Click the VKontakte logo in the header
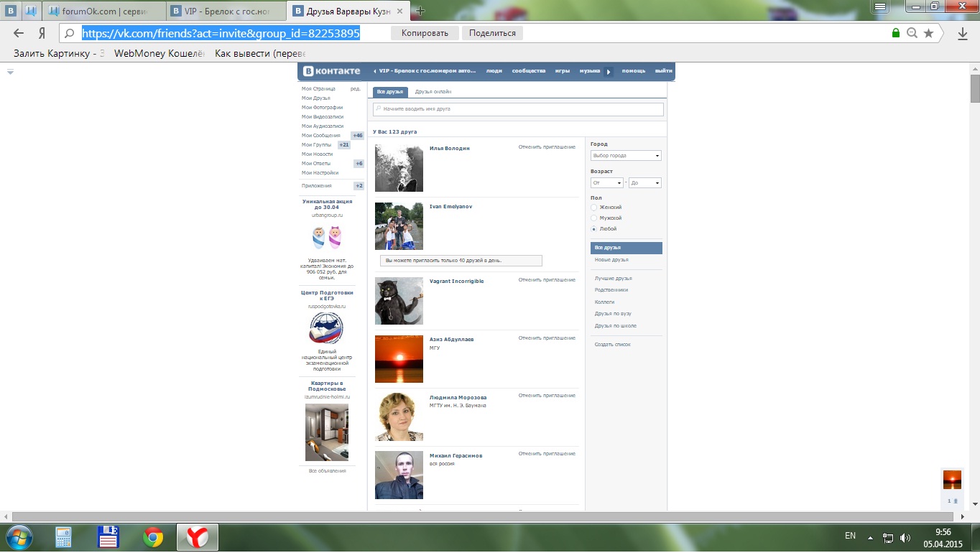Screen dimensions: 980x553 (x=331, y=71)
